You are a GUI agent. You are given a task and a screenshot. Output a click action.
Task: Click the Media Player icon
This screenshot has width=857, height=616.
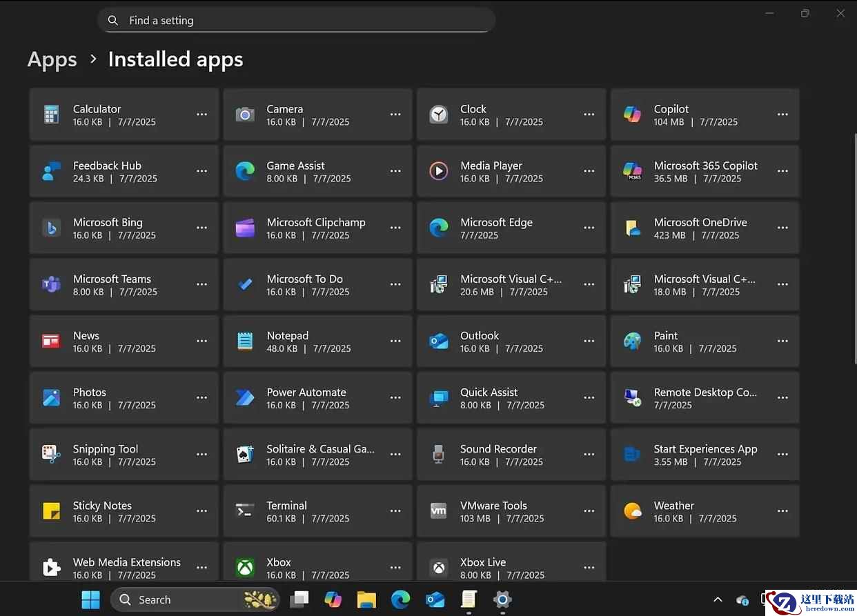[439, 171]
